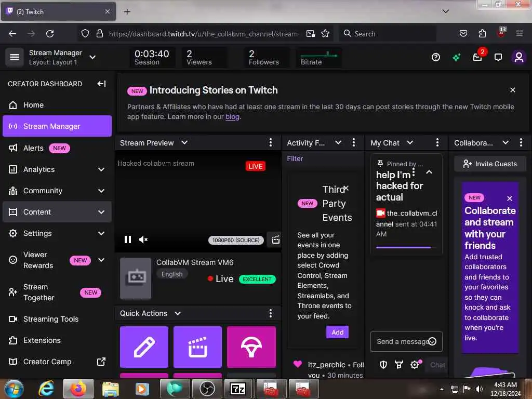Screen dimensions: 532x399
Task: Open the Quick Actions dropdown chevron
Action: pos(178,313)
